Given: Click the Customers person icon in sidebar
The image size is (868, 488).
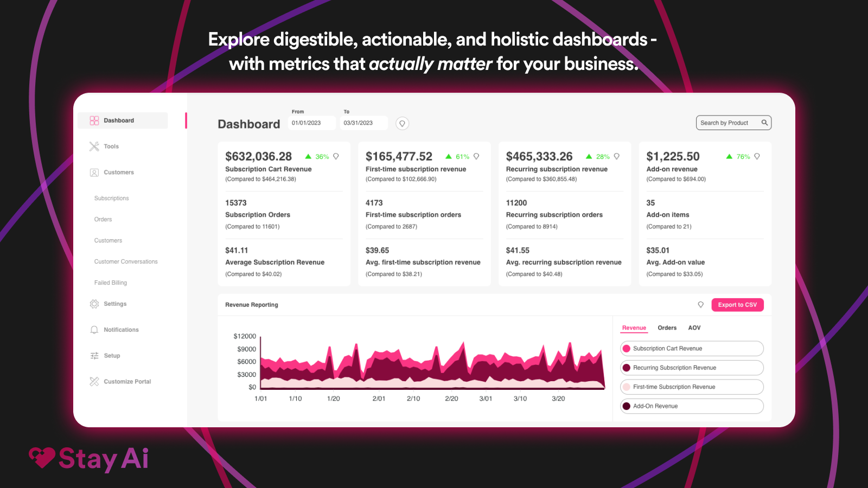Looking at the screenshot, I should 93,172.
